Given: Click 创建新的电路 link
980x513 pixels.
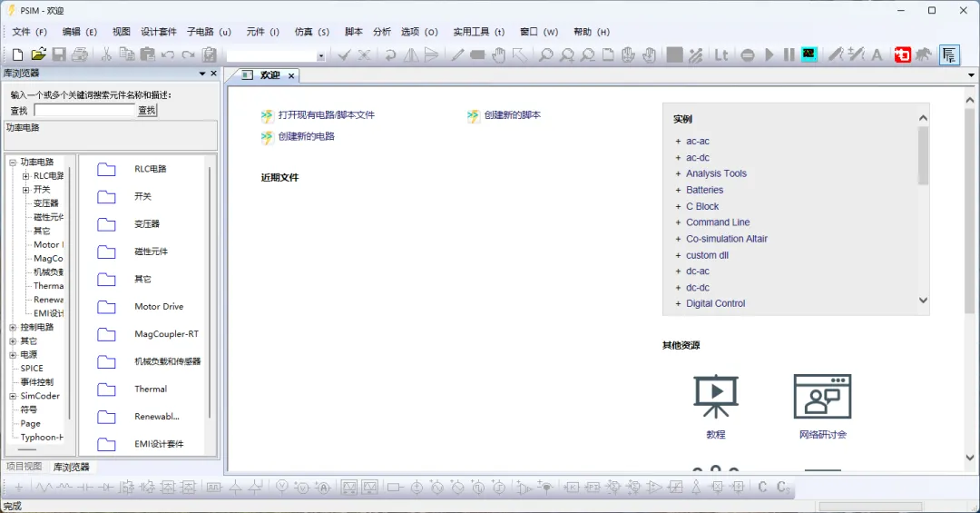Looking at the screenshot, I should pyautogui.click(x=307, y=136).
